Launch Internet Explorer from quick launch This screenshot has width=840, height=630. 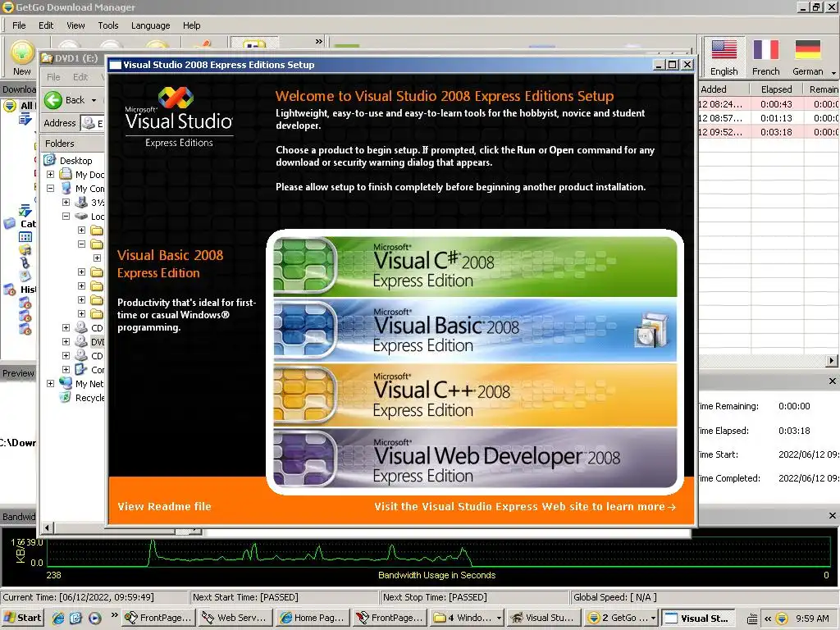pyautogui.click(x=58, y=618)
